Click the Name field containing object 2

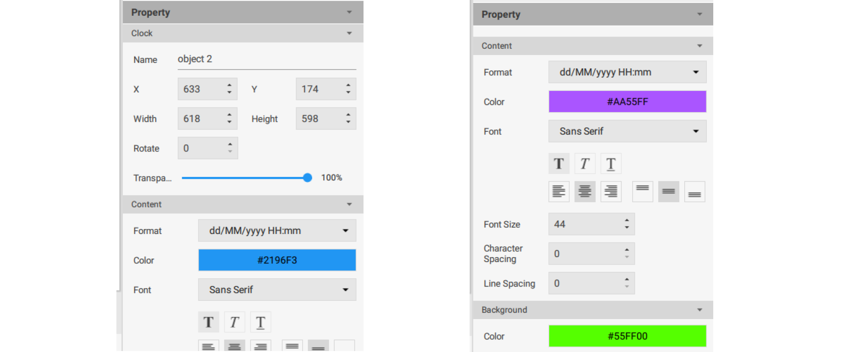266,59
